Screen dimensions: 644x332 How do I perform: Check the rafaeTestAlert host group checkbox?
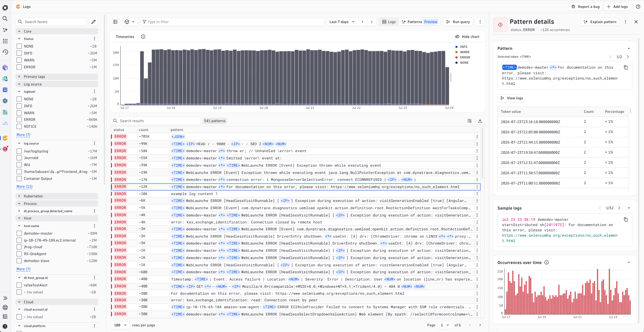tap(19, 285)
